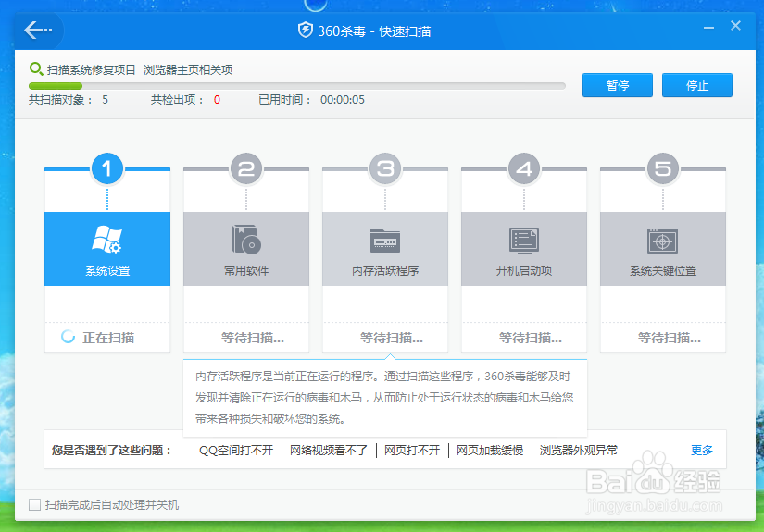Click 等待扫描 status under 开机启动项

[530, 338]
